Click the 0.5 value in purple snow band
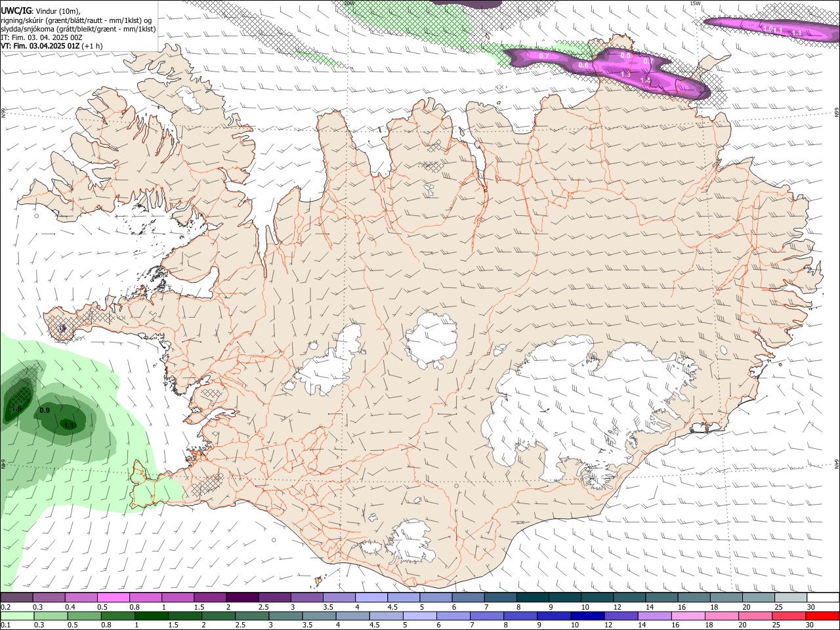This screenshot has height=630, width=840. point(625,56)
